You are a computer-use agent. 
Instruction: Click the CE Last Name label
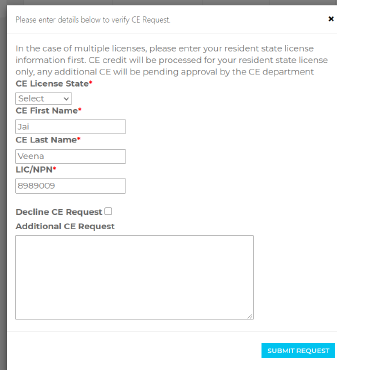point(46,140)
